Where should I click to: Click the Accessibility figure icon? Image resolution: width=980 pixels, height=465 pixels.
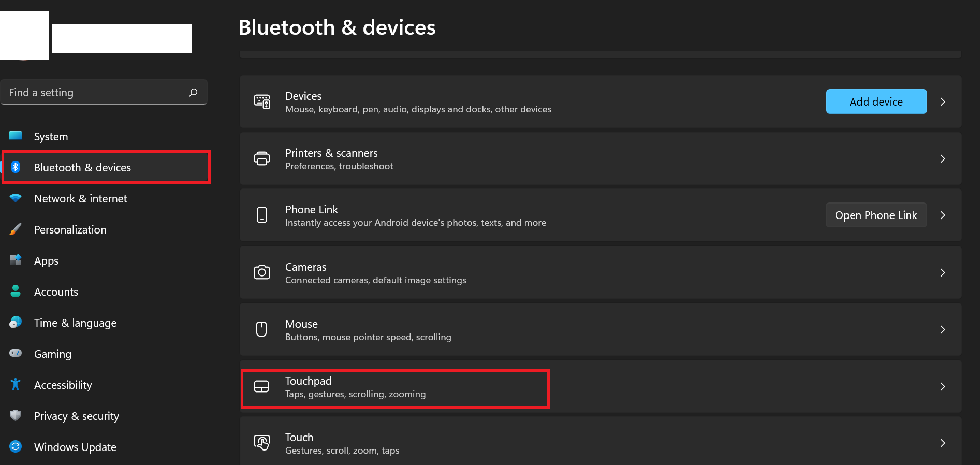(x=16, y=384)
